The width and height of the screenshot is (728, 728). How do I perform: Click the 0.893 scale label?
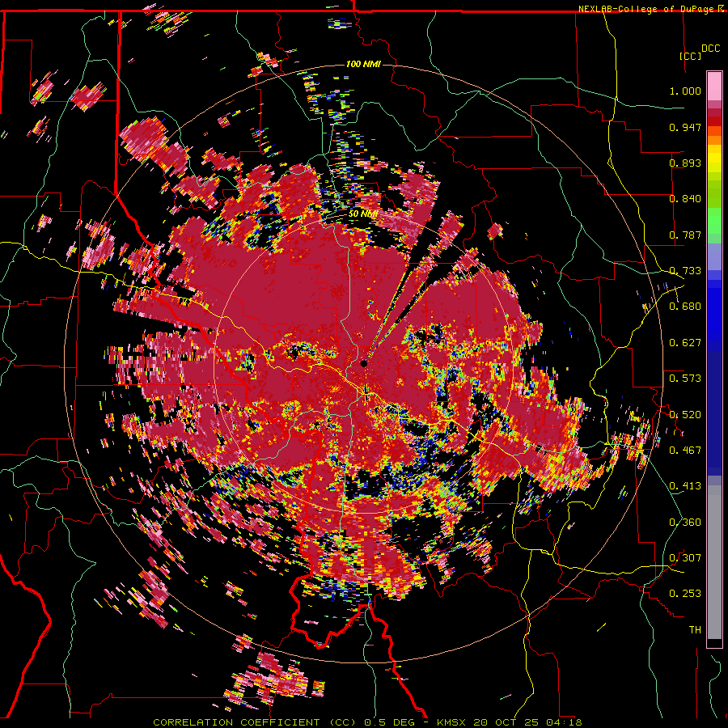685,163
